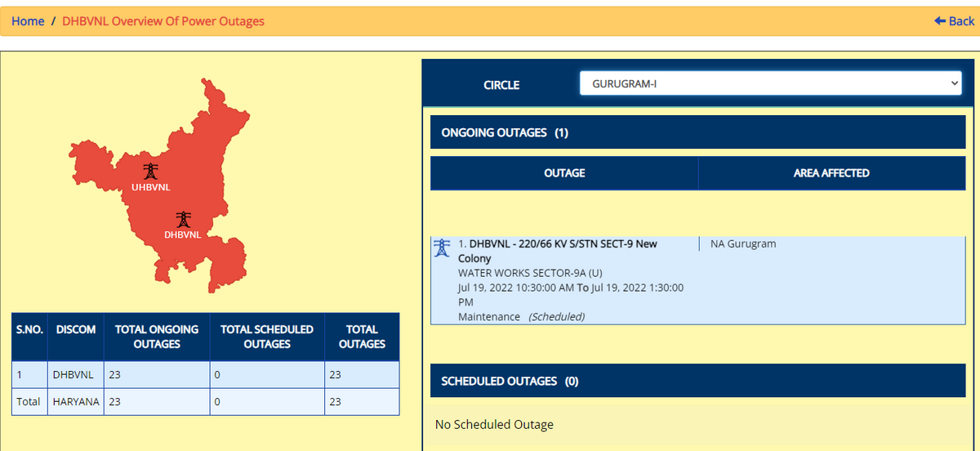This screenshot has height=451, width=980.
Task: Click the DHBVNL cell in discom table
Action: point(73,375)
